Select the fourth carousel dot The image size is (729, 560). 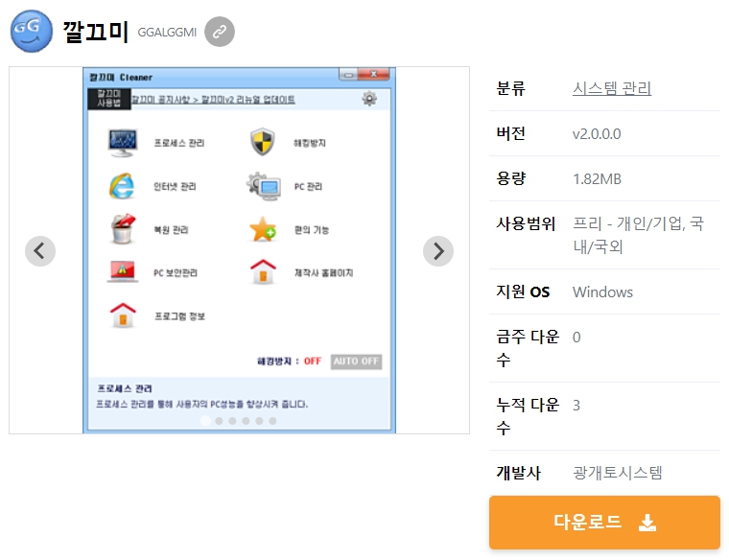246,421
